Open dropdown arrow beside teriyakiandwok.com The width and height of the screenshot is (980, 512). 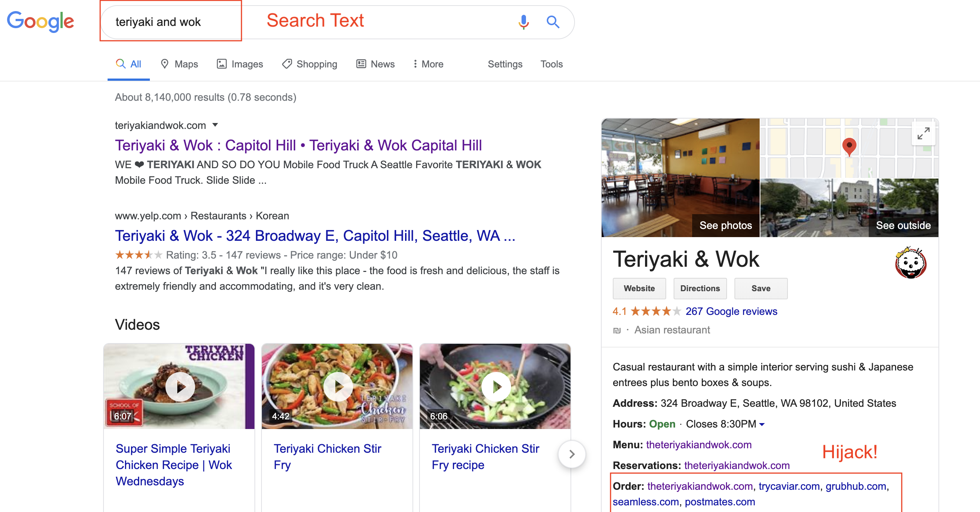coord(216,125)
